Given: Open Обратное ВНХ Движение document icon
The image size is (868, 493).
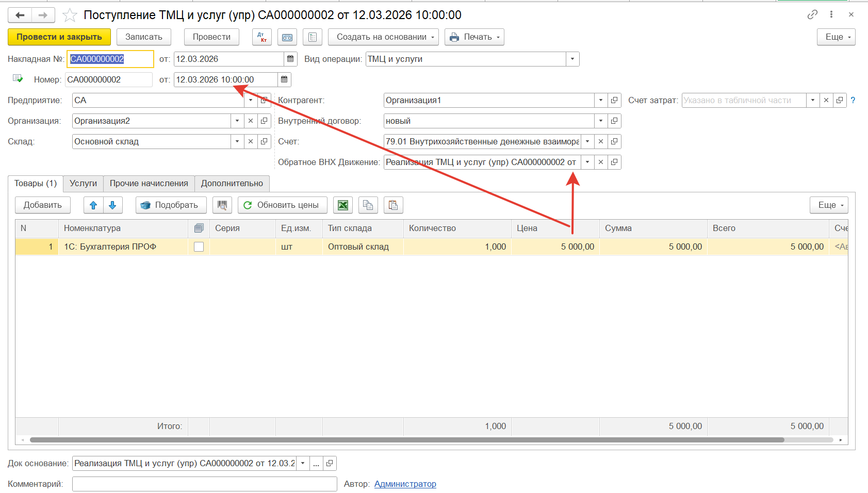Looking at the screenshot, I should click(614, 162).
